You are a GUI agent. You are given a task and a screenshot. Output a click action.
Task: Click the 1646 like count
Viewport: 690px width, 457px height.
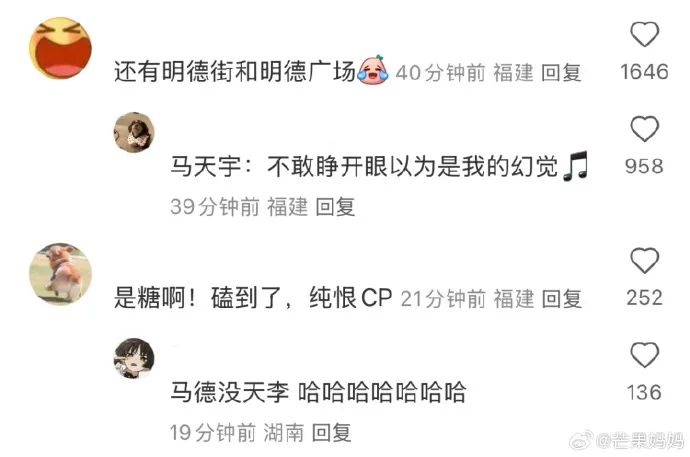point(644,72)
